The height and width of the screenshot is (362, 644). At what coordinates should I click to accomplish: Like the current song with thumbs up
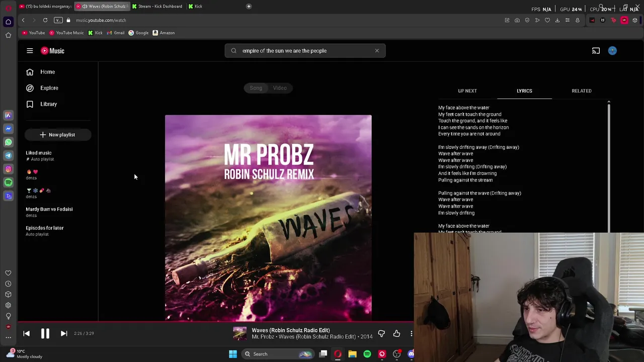click(x=396, y=333)
